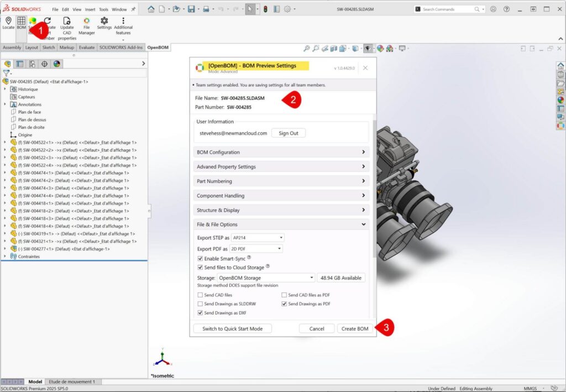
Task: Click the OpenBOM Locate icon
Action: (8, 20)
